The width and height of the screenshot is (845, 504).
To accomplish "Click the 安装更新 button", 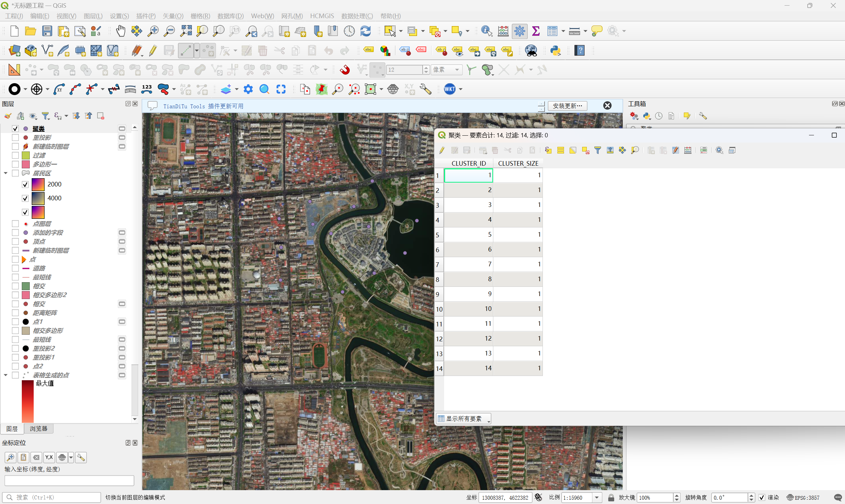I will pyautogui.click(x=567, y=106).
